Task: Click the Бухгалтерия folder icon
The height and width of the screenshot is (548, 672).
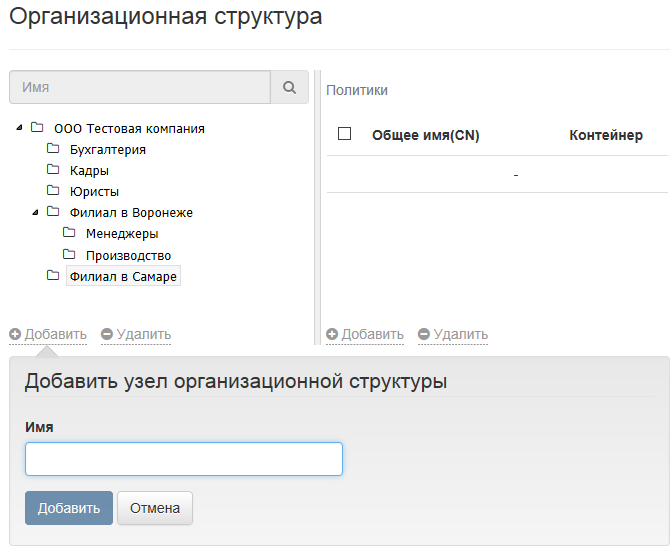Action: coord(53,149)
